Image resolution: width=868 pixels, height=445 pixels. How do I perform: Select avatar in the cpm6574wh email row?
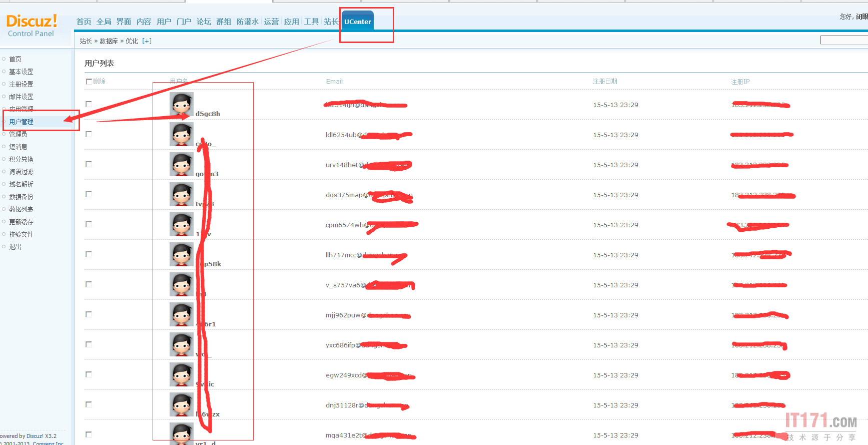point(181,224)
